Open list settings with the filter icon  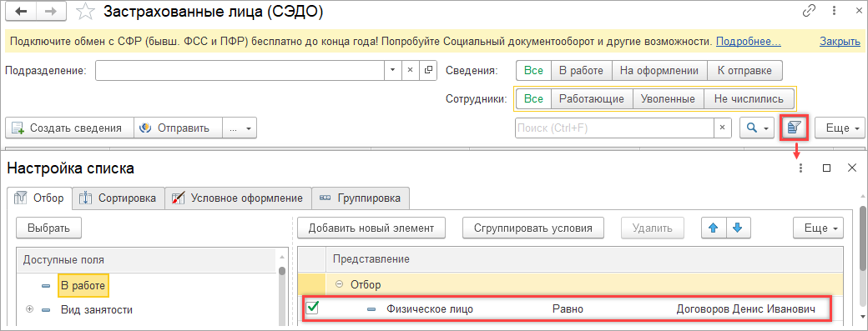(x=794, y=128)
